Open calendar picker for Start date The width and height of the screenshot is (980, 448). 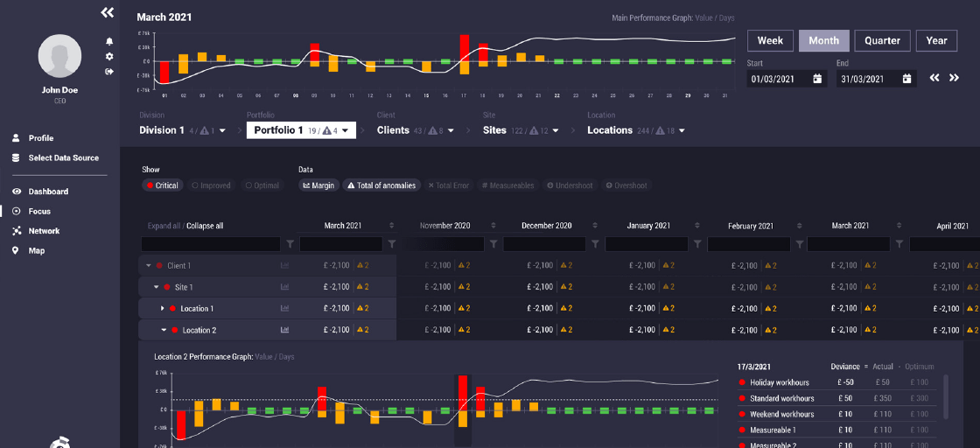pos(817,79)
